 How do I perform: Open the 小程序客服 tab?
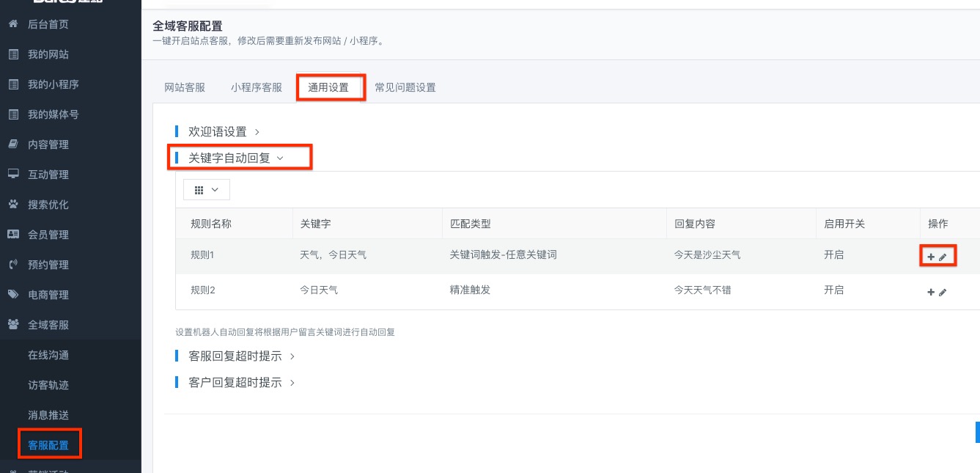click(257, 87)
